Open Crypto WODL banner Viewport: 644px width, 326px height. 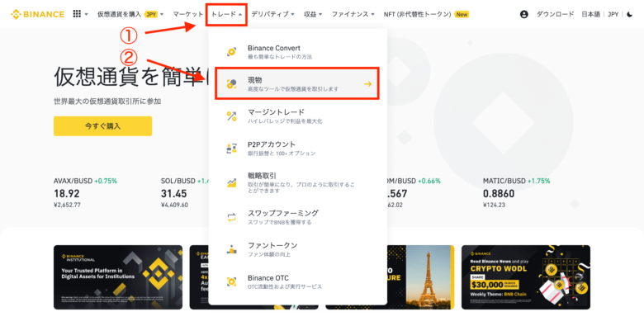526,277
